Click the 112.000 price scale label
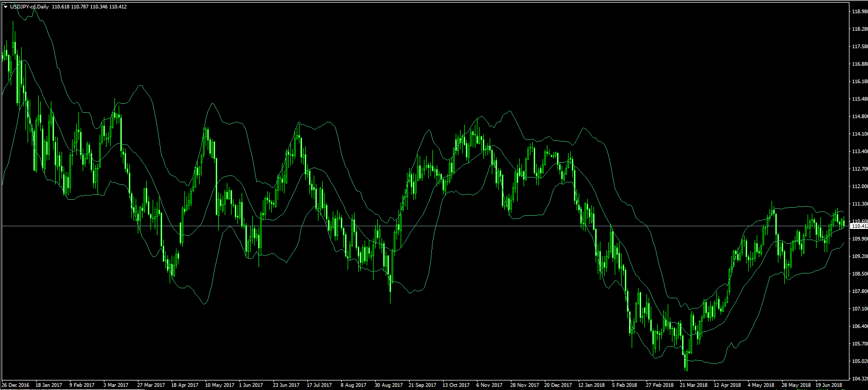 (859, 187)
